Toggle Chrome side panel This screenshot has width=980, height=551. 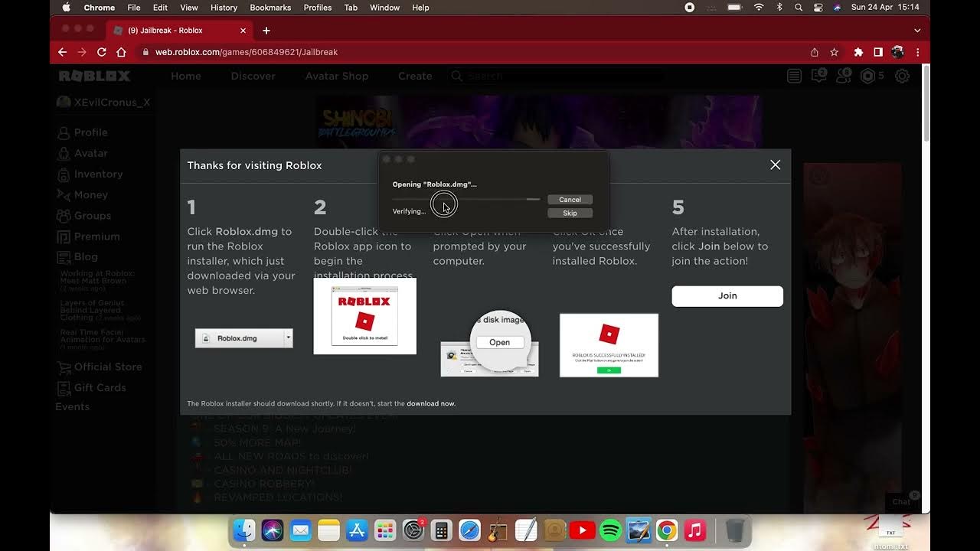click(878, 52)
